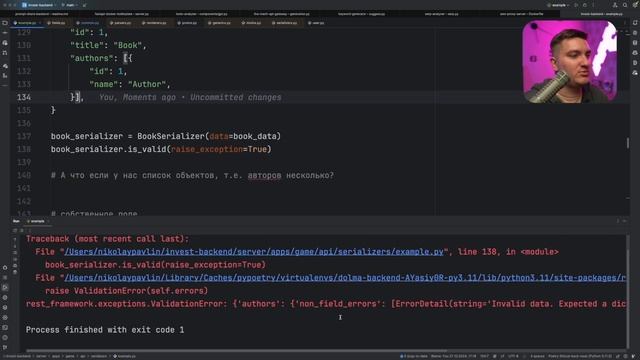This screenshot has height=360, width=640.
Task: Toggle soft-wrap in the Run console
Action: (15, 253)
